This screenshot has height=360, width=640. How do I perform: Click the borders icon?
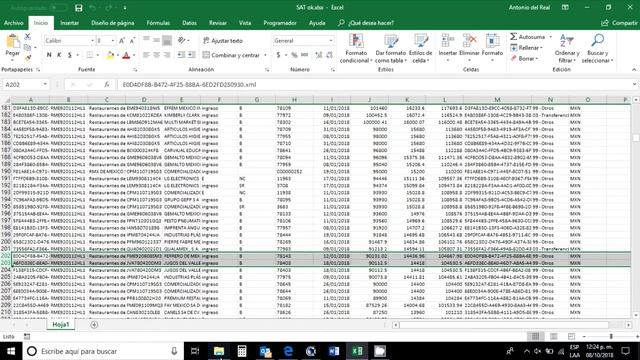click(89, 55)
